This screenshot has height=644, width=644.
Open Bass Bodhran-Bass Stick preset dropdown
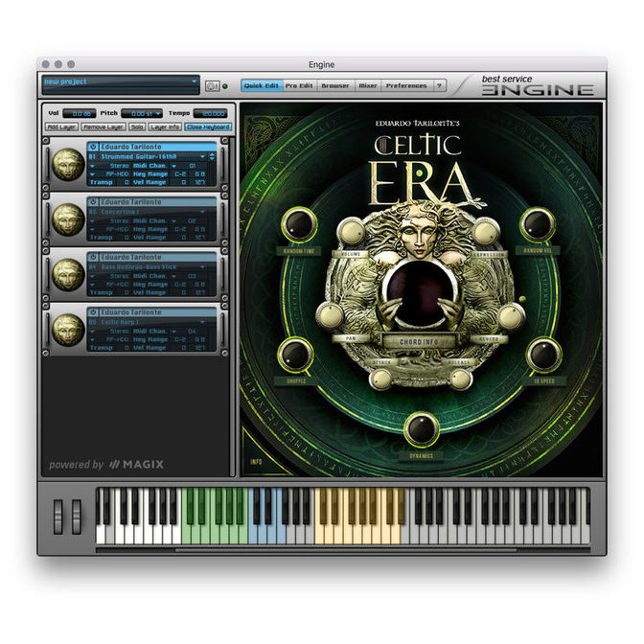[x=202, y=267]
